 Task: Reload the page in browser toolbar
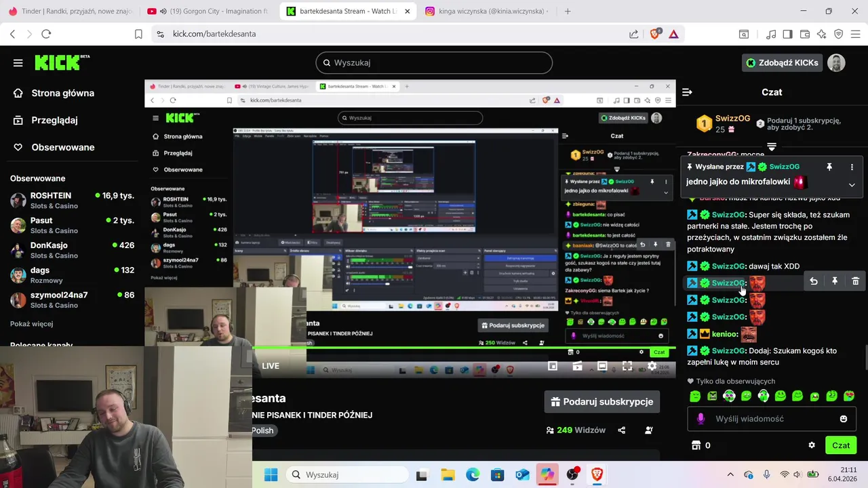coord(46,34)
